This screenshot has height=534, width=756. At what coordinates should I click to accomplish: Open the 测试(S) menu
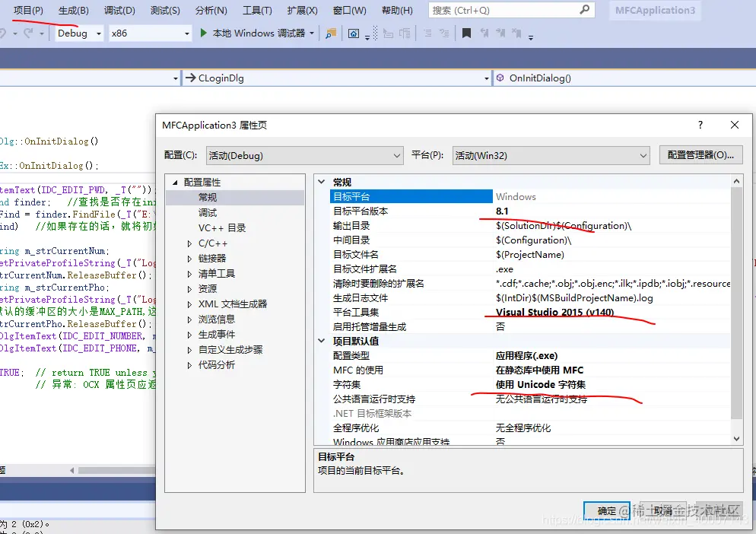pyautogui.click(x=165, y=10)
